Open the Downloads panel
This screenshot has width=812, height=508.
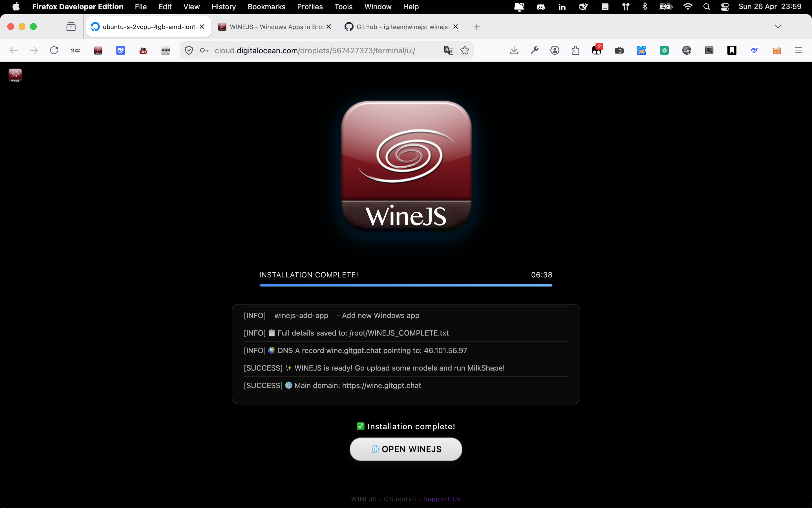pyautogui.click(x=514, y=51)
